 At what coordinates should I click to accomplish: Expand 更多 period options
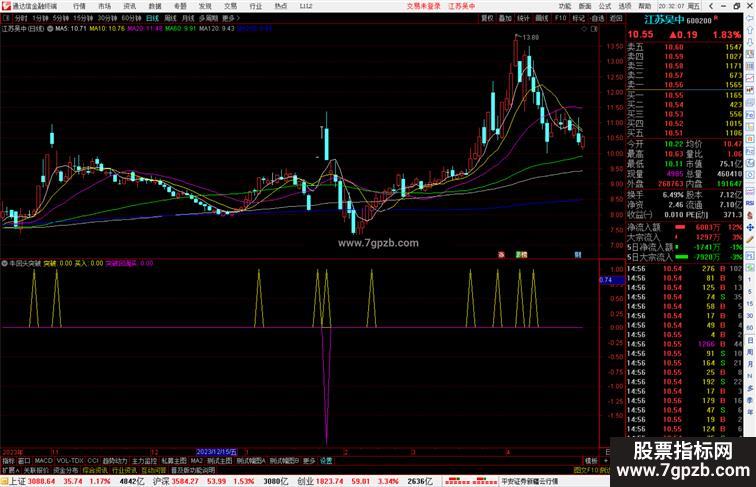click(x=230, y=18)
